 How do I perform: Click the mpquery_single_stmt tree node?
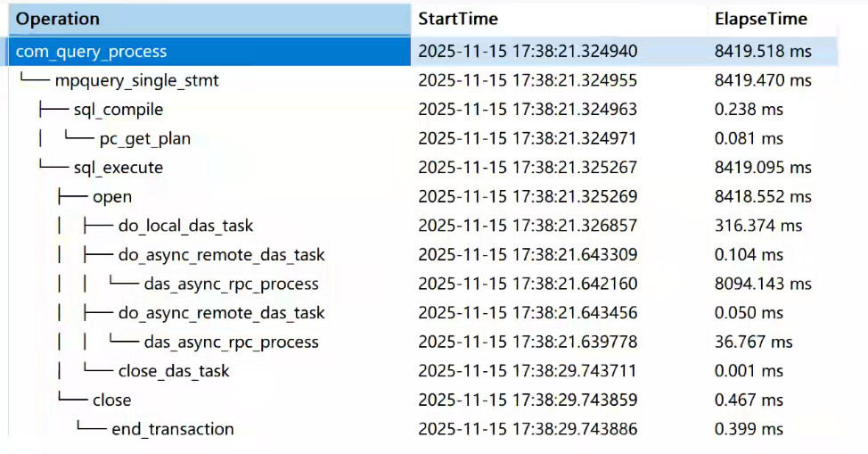[136, 81]
